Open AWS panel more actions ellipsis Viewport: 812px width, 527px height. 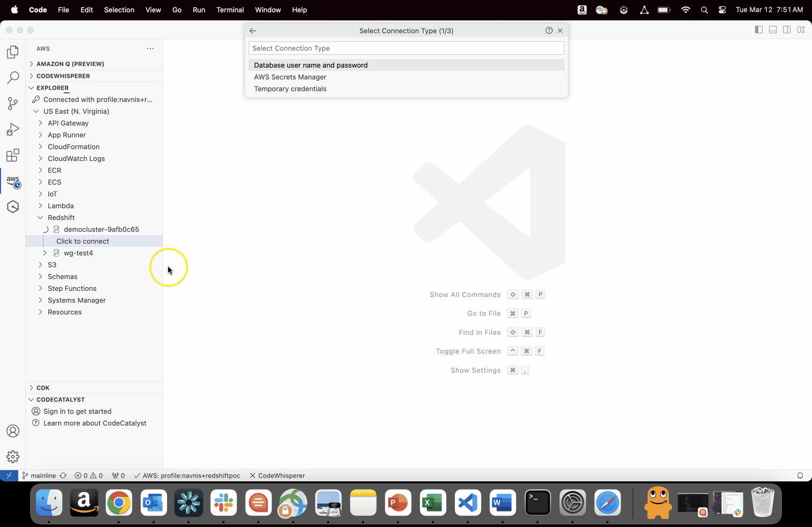tap(150, 48)
